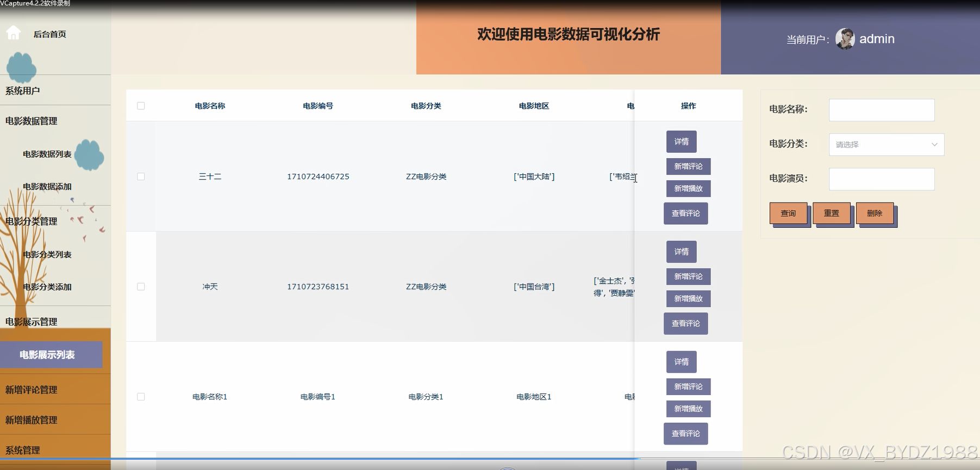The height and width of the screenshot is (470, 980).
Task: Check the row checkbox for 三十二
Action: click(141, 177)
